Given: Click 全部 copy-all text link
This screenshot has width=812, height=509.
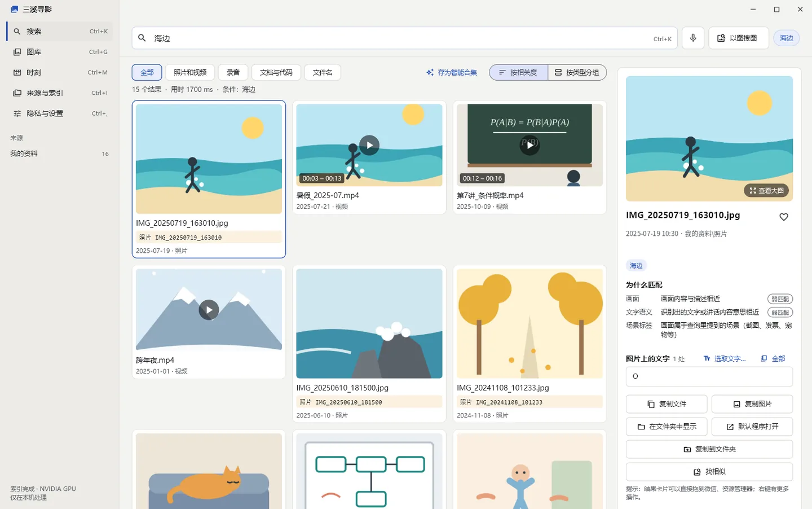Looking at the screenshot, I should tap(773, 358).
